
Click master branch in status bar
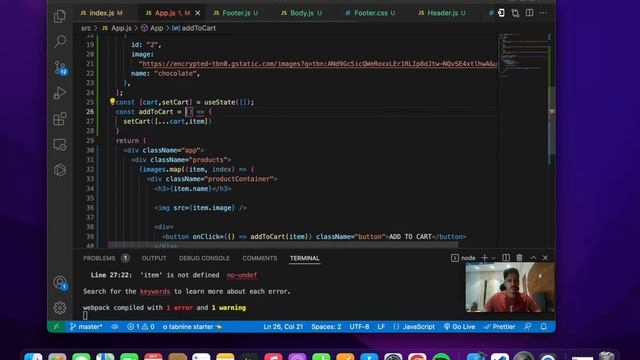[86, 327]
